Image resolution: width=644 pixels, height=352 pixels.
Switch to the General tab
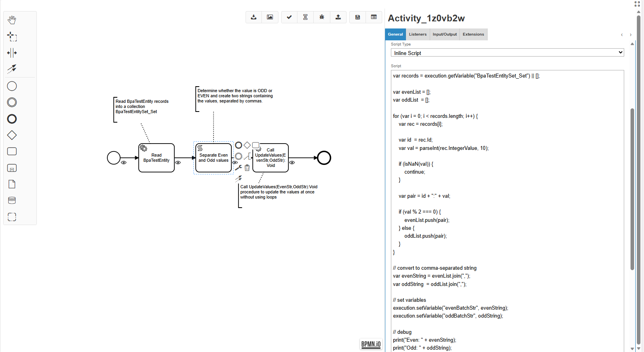(395, 34)
